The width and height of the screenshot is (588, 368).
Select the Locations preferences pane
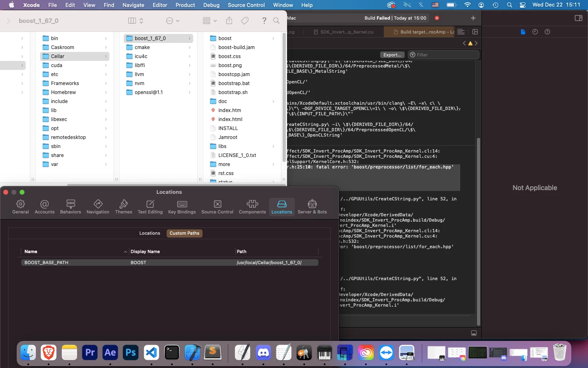tap(282, 207)
